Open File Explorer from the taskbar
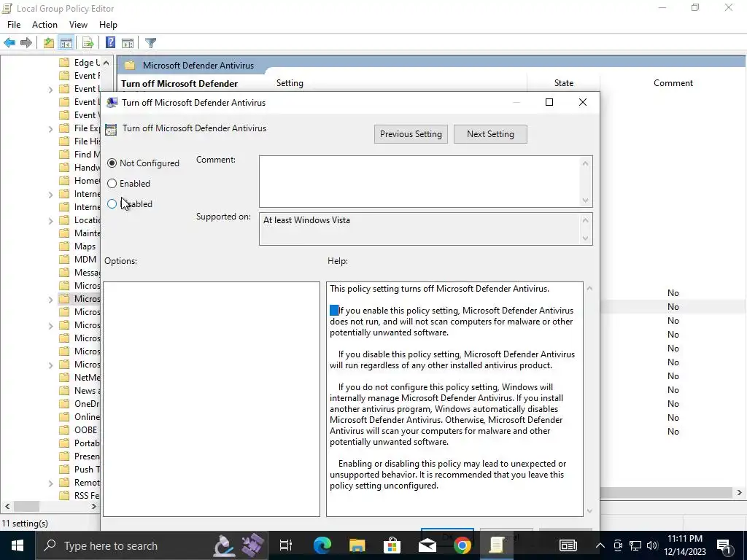The image size is (747, 560). [x=357, y=545]
